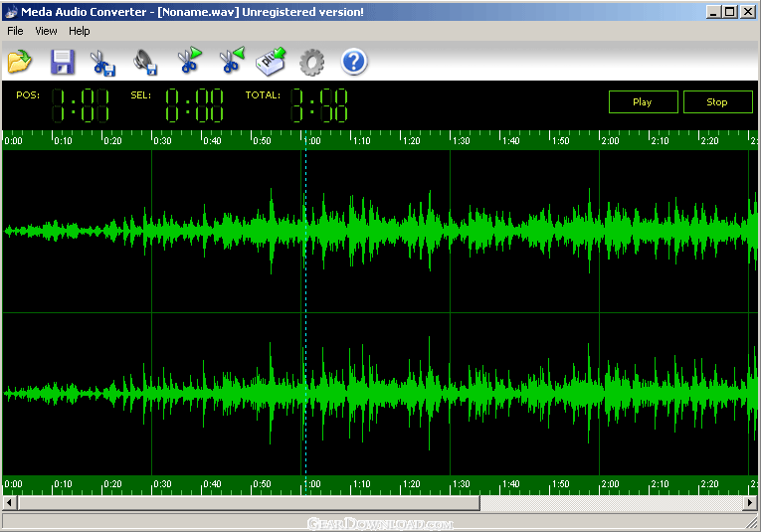Open the File menu

point(15,31)
